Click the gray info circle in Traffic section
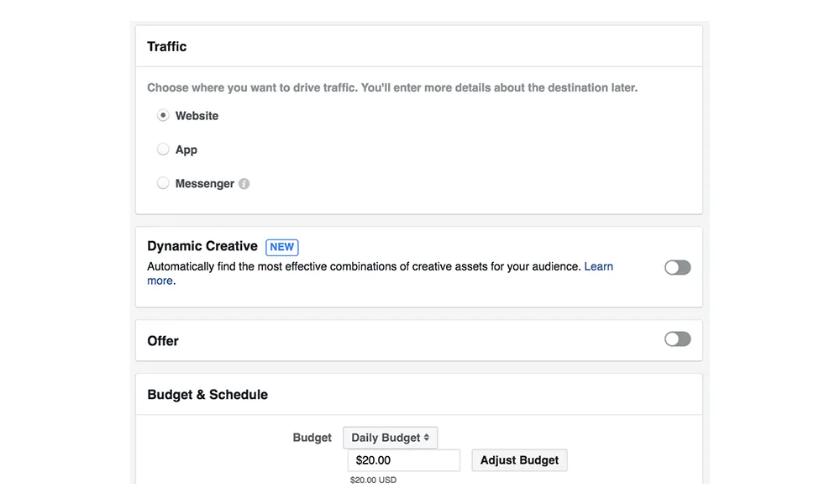The image size is (840, 504). coord(244,183)
